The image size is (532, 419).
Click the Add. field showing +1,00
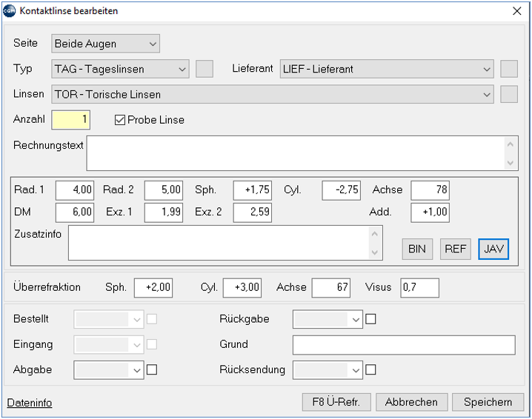click(430, 212)
